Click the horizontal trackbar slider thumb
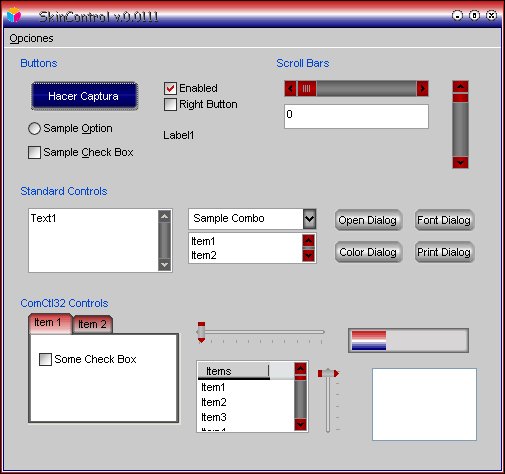Viewport: 505px width, 474px height. tap(201, 332)
